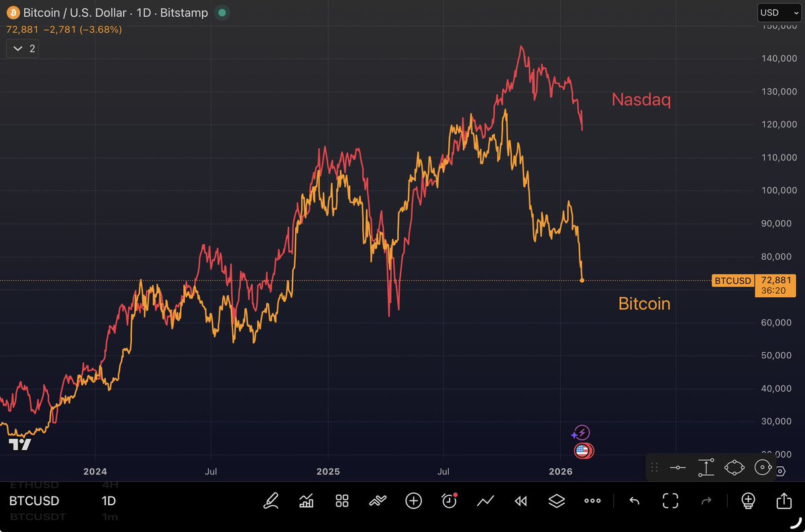Viewport: 805px width, 532px height.
Task: Click the TradingView watermark logo
Action: 20,444
